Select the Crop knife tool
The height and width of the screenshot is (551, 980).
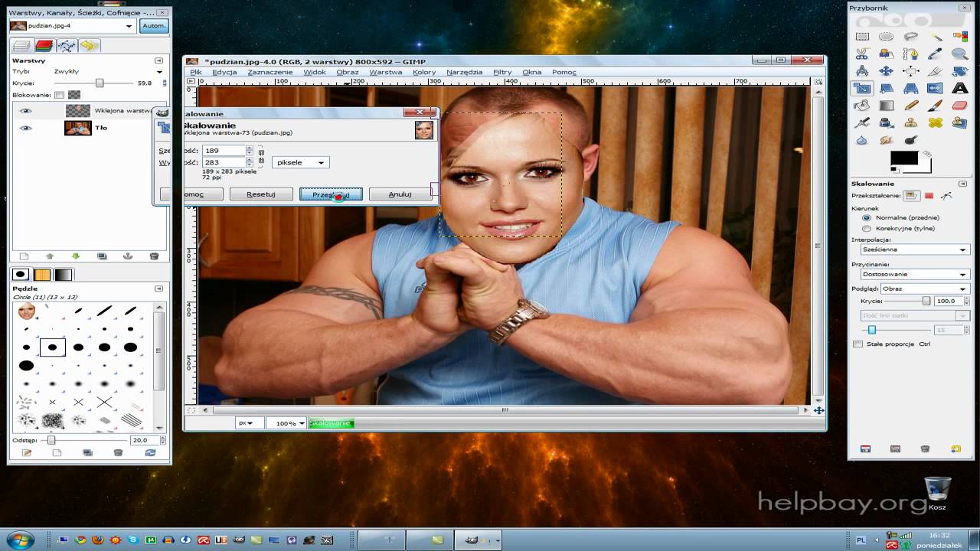[x=936, y=71]
